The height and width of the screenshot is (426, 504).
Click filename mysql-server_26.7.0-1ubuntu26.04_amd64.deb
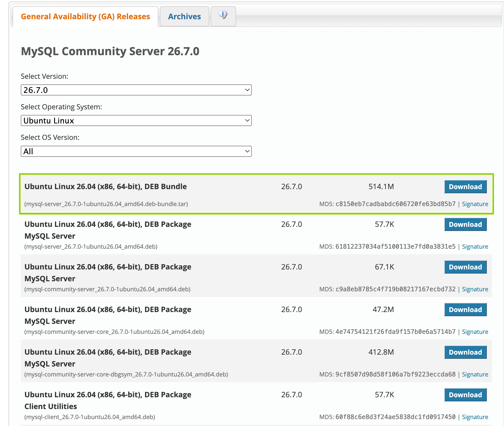click(91, 247)
